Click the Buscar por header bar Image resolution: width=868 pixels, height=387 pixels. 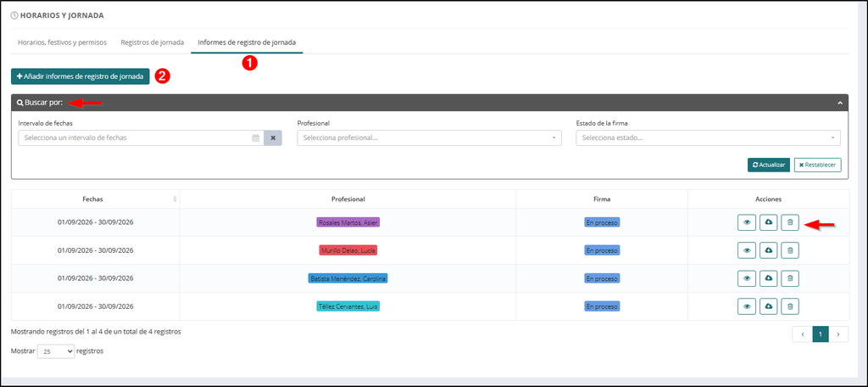click(430, 103)
